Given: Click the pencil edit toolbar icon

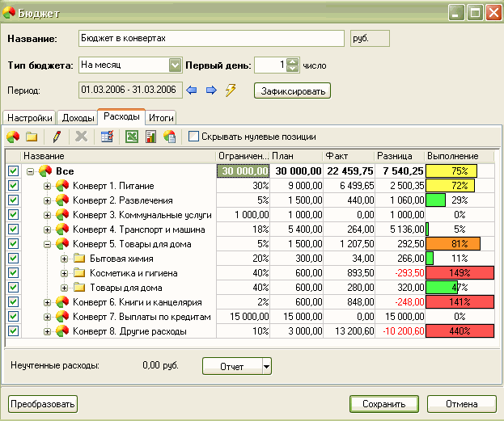Looking at the screenshot, I should pyautogui.click(x=57, y=137).
